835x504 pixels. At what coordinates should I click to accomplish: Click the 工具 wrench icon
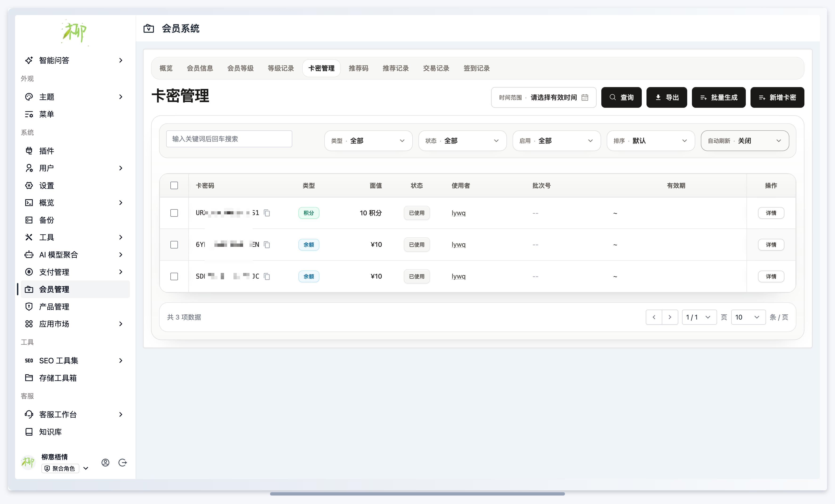(x=29, y=237)
